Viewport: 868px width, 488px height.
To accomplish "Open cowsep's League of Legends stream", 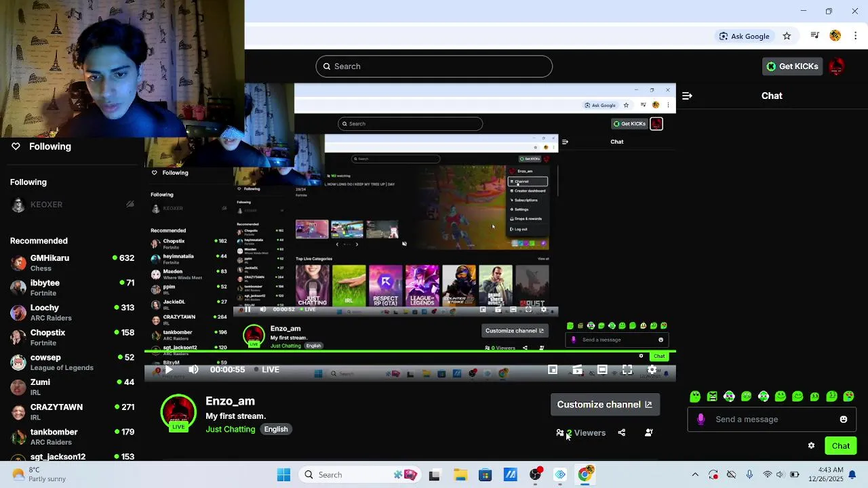I will tap(72, 363).
